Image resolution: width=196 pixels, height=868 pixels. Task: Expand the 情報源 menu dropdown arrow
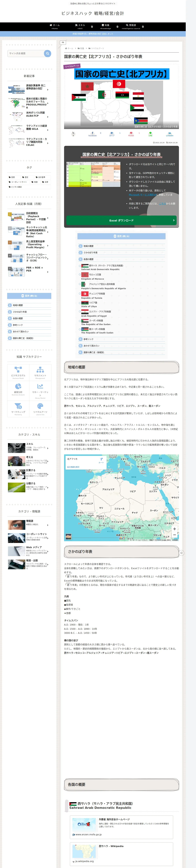[x=143, y=27]
